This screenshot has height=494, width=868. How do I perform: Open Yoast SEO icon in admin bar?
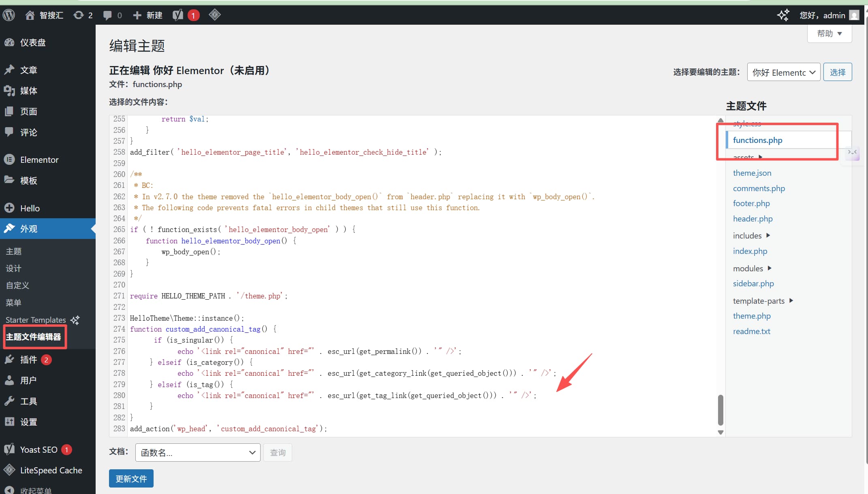(x=178, y=15)
